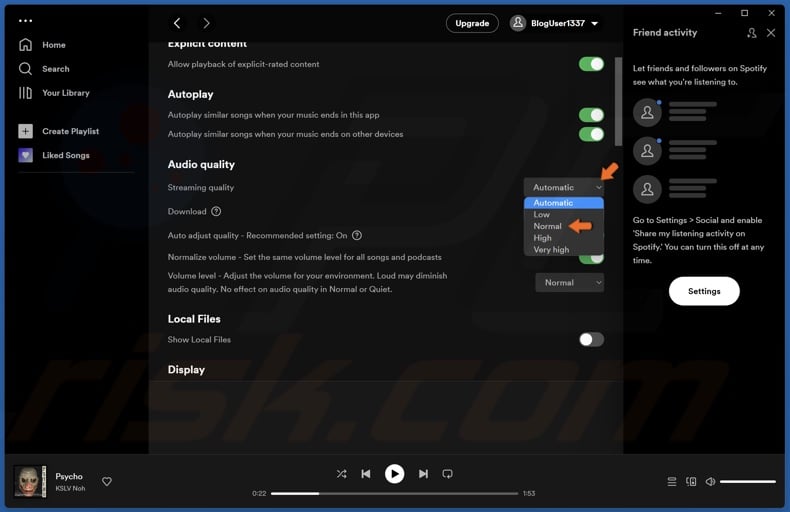Open the play queue
This screenshot has width=790, height=512.
coord(672,482)
